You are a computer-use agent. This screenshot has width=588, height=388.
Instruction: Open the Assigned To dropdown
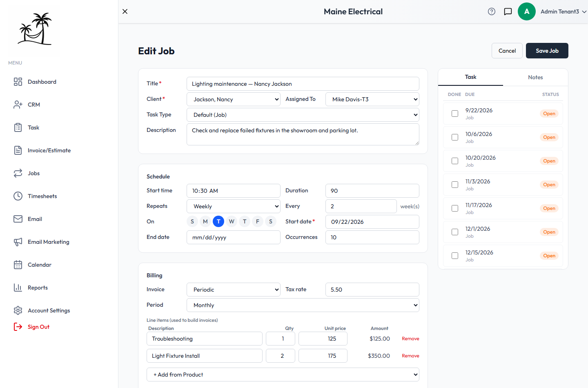(x=372, y=99)
